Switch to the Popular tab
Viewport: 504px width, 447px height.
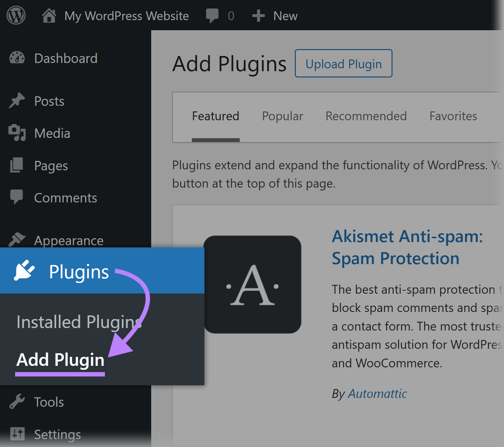tap(282, 116)
